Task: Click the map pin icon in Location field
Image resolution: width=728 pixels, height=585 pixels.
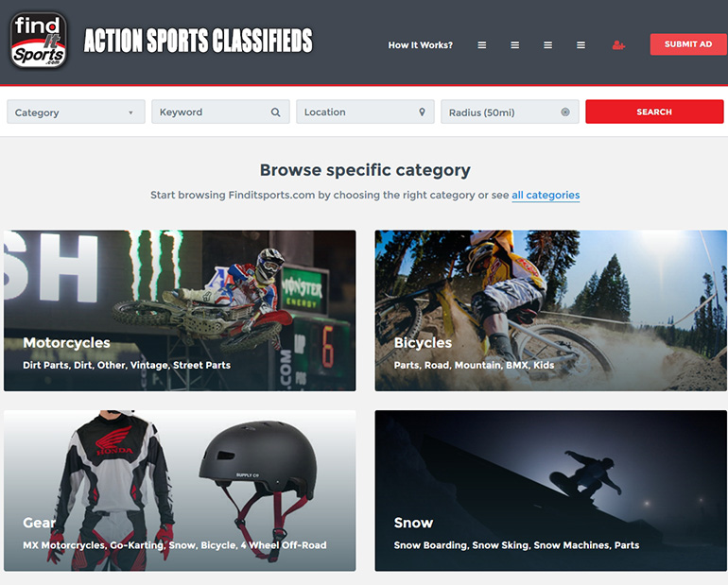Action: coord(422,112)
